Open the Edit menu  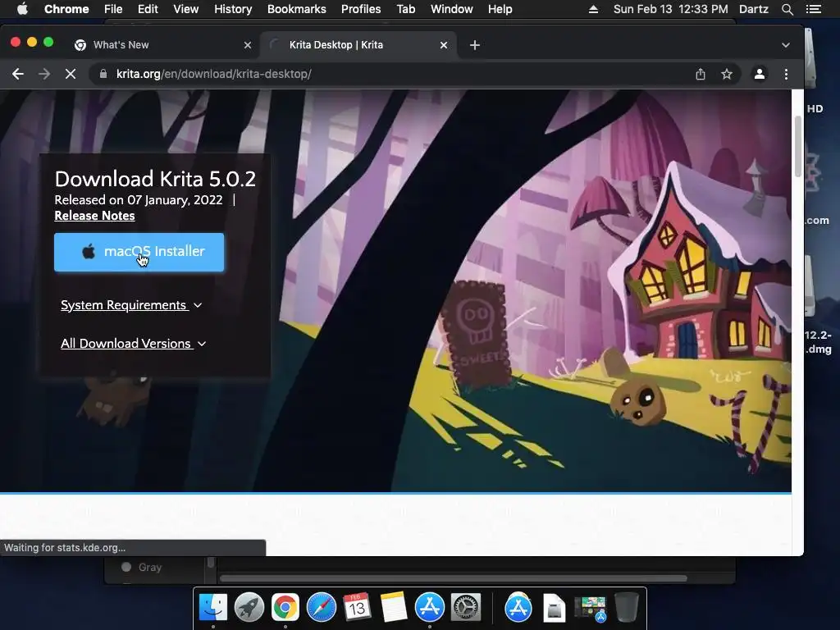pos(148,9)
